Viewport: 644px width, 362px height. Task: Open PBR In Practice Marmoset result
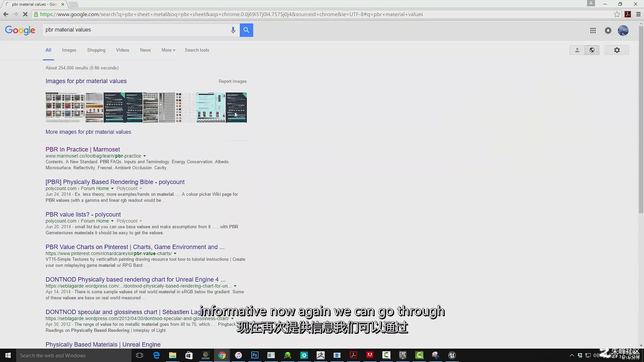tap(83, 149)
